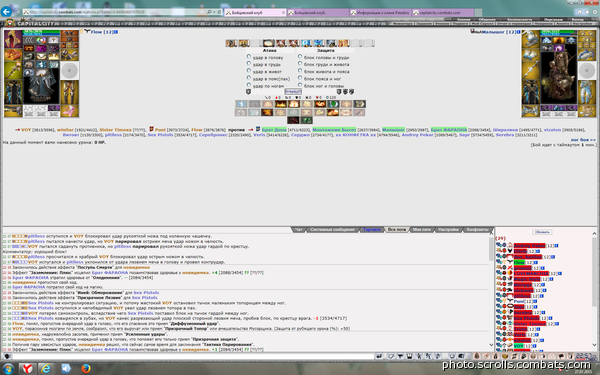Activate the green shield ability icon
This screenshot has width=600, height=375.
pos(333,104)
